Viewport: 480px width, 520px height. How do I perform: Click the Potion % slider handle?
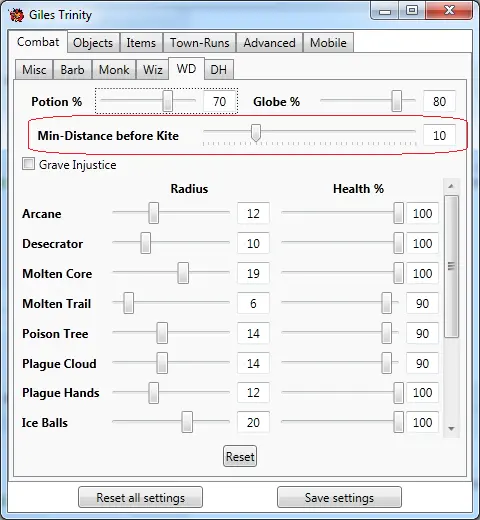[167, 101]
